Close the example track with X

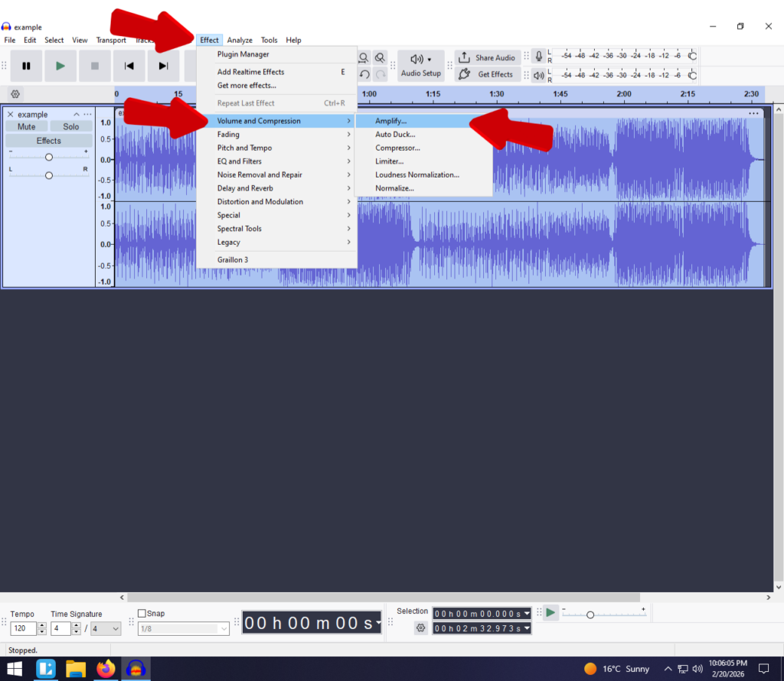[10, 115]
